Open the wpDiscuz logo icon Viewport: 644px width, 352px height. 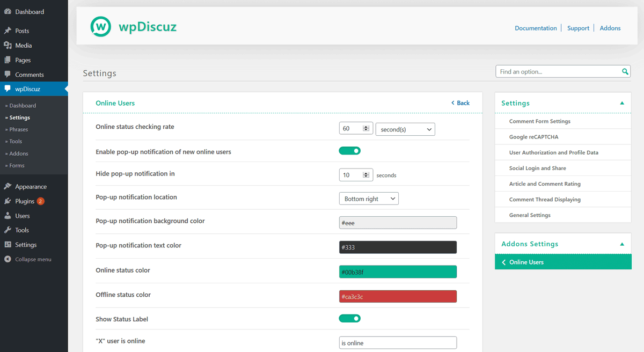click(101, 26)
